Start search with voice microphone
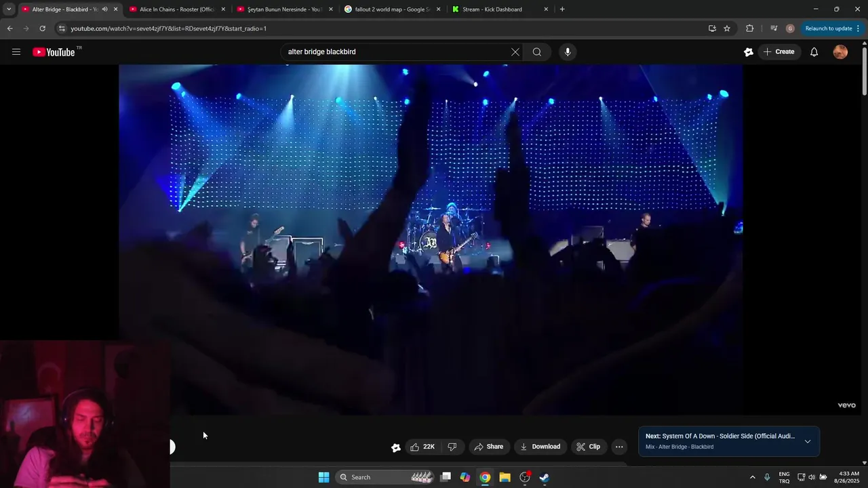This screenshot has height=488, width=868. point(568,52)
